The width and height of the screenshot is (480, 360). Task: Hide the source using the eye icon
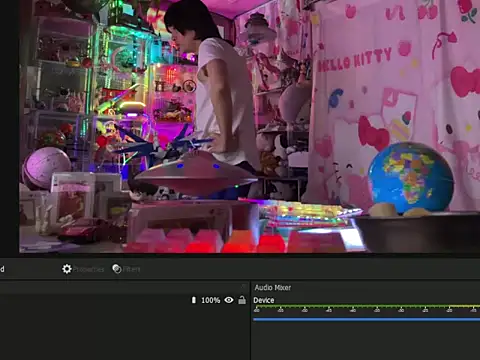pos(229,300)
